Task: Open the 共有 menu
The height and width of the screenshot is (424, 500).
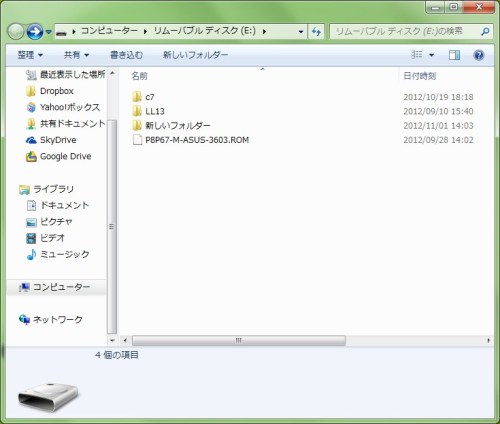Action: click(x=76, y=55)
